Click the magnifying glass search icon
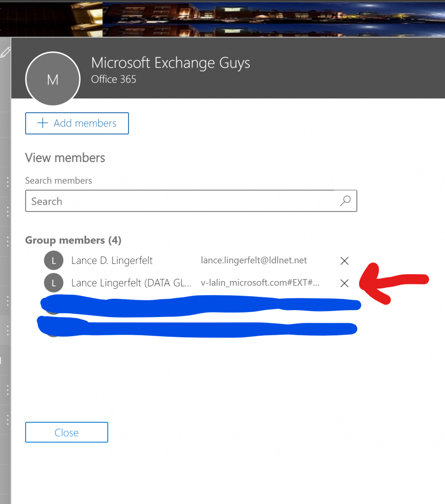Image resolution: width=445 pixels, height=504 pixels. point(346,201)
